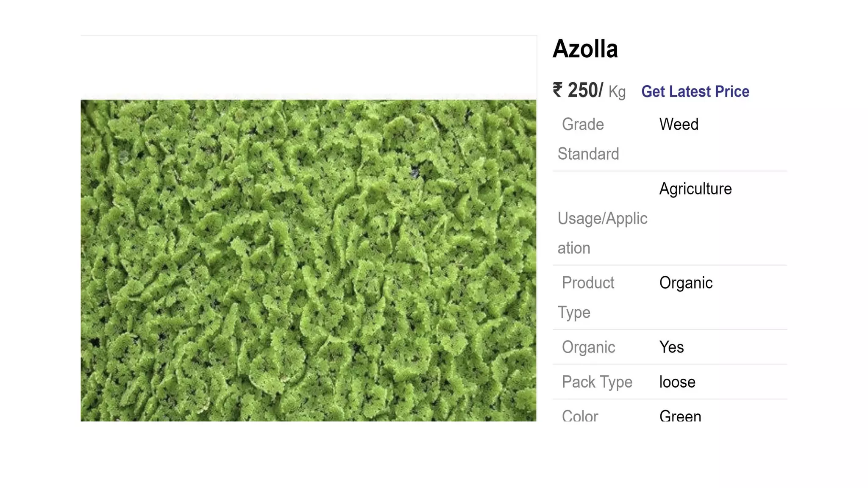Select the Grade Standard label

[x=588, y=139]
